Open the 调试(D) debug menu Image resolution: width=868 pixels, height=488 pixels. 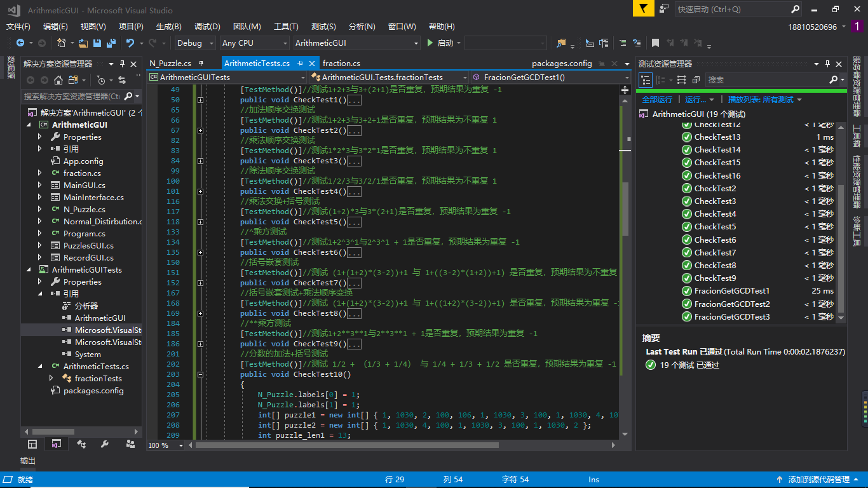(207, 27)
